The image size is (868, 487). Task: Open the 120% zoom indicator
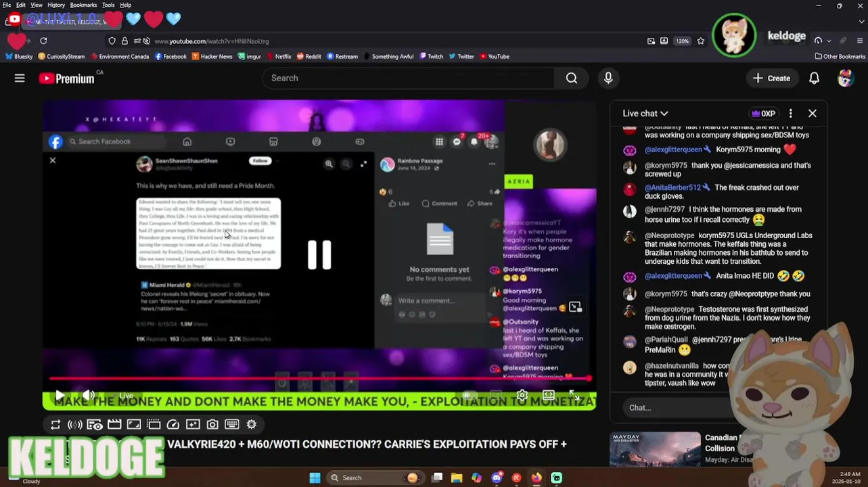(x=682, y=41)
